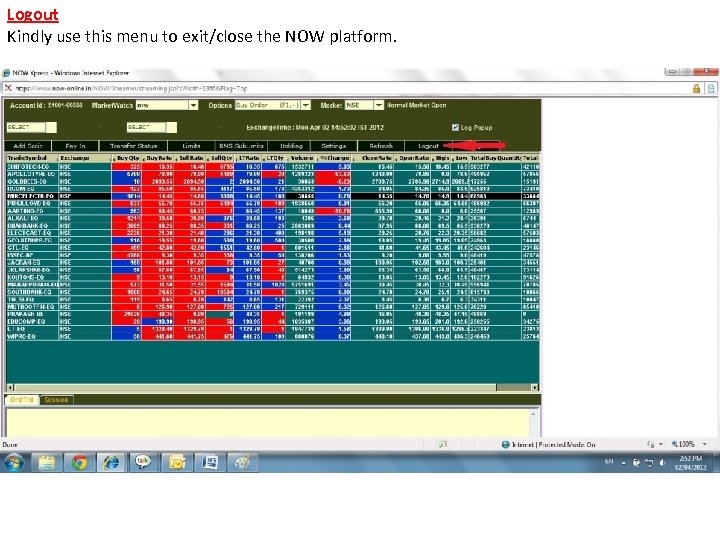Switch to the Ord/Trd tab
The height and width of the screenshot is (540, 720).
pos(22,400)
